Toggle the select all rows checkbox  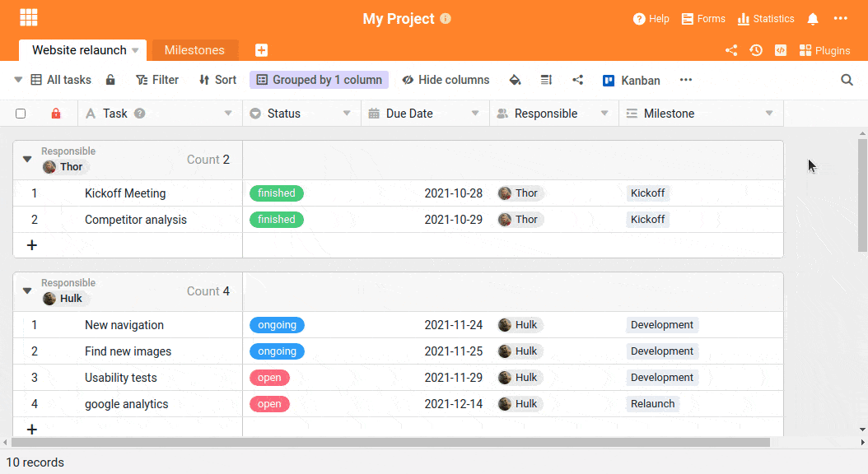pos(21,114)
